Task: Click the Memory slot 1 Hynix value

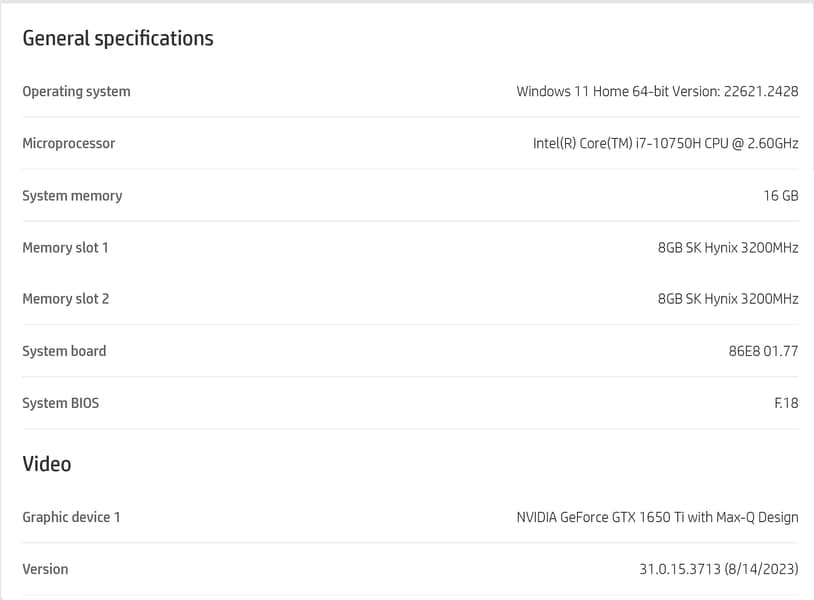Action: [x=727, y=247]
